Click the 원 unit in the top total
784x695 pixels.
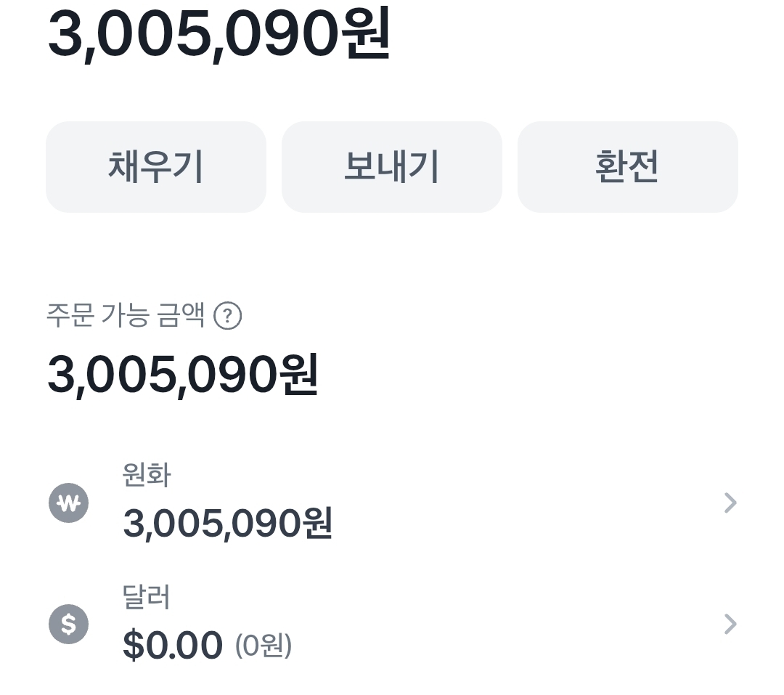[x=365, y=33]
